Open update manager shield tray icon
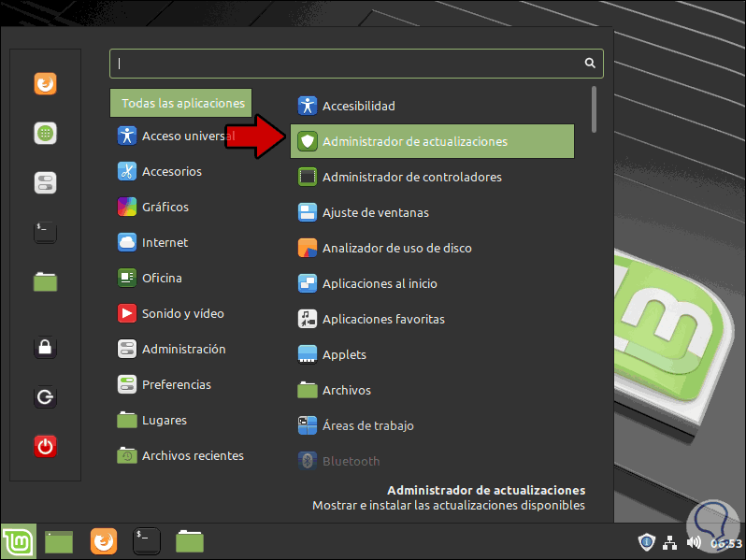 click(646, 542)
